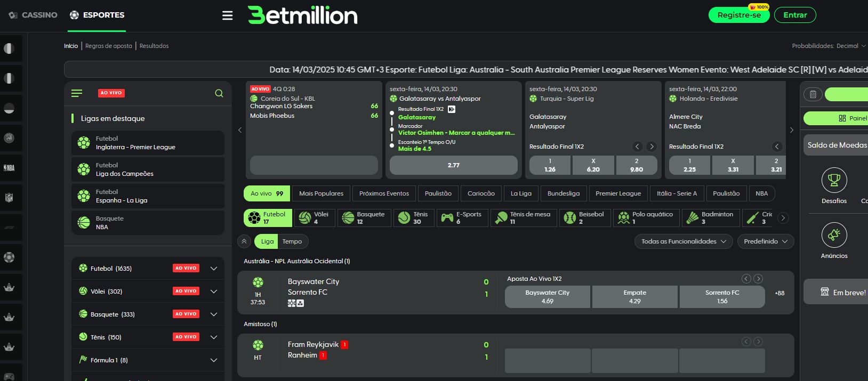868x381 pixels.
Task: Click the live stream icon on Galatasaray card
Action: tap(452, 109)
